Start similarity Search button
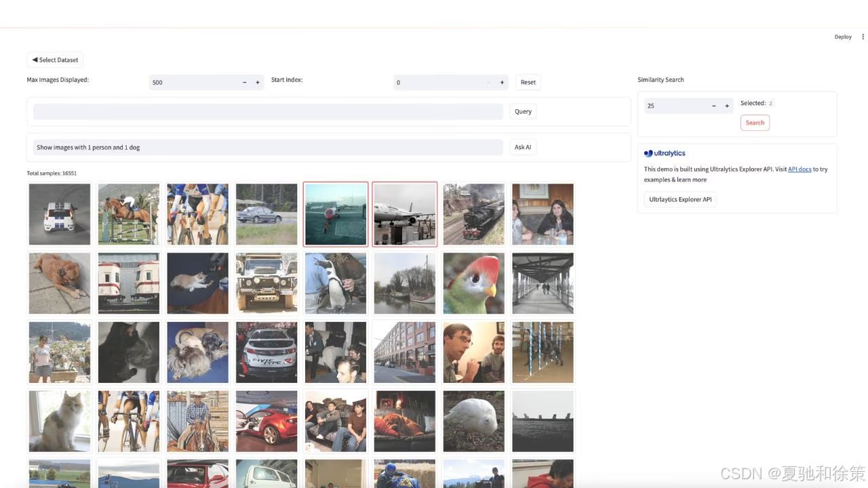Image resolution: width=868 pixels, height=488 pixels. coord(755,123)
